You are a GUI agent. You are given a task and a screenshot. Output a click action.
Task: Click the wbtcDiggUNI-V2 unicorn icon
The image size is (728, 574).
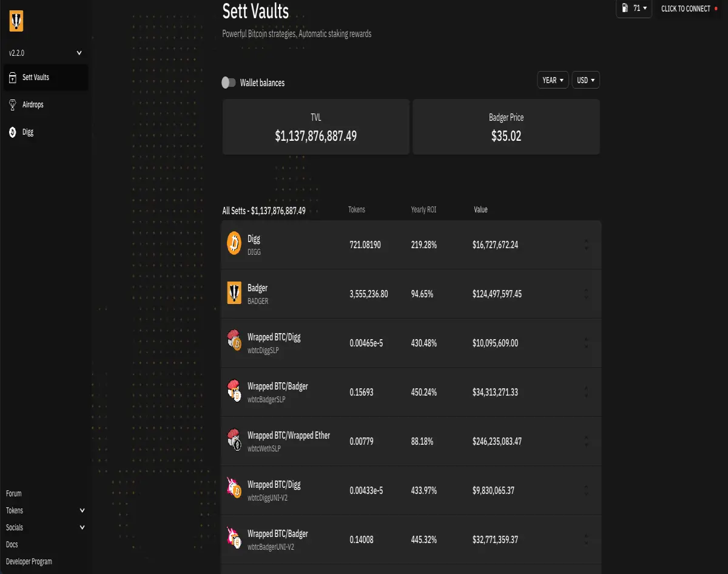[x=234, y=490]
